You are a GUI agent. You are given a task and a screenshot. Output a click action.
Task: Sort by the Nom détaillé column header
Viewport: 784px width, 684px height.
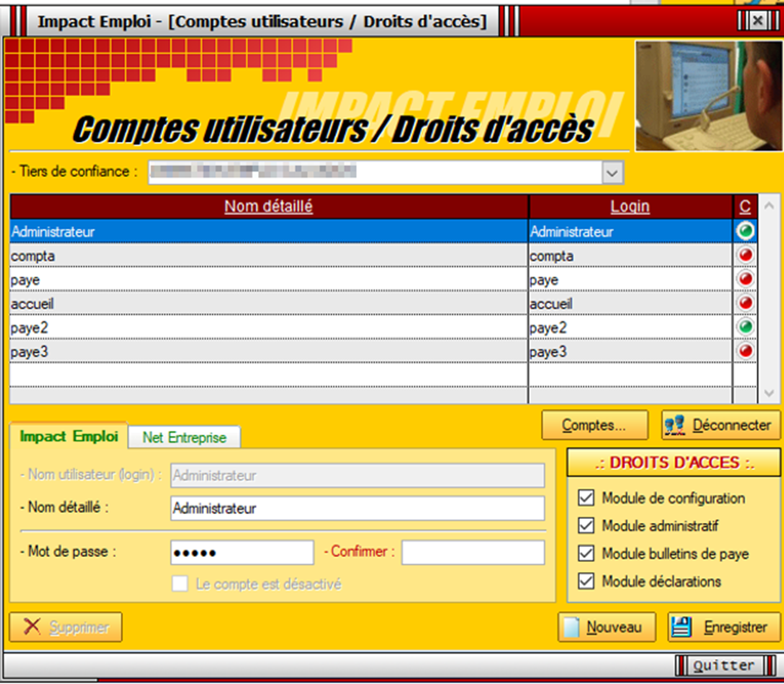269,206
